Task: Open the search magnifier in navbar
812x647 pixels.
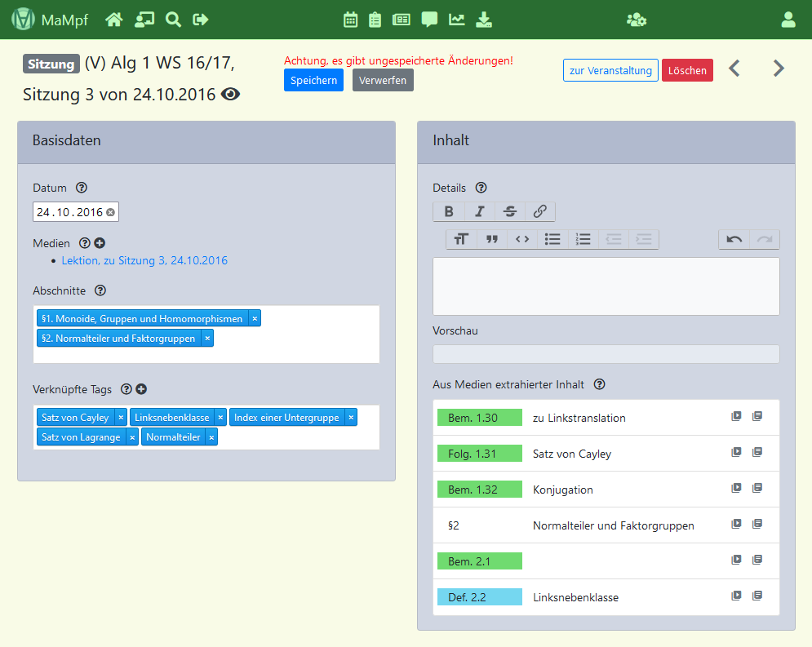Action: pos(173,20)
